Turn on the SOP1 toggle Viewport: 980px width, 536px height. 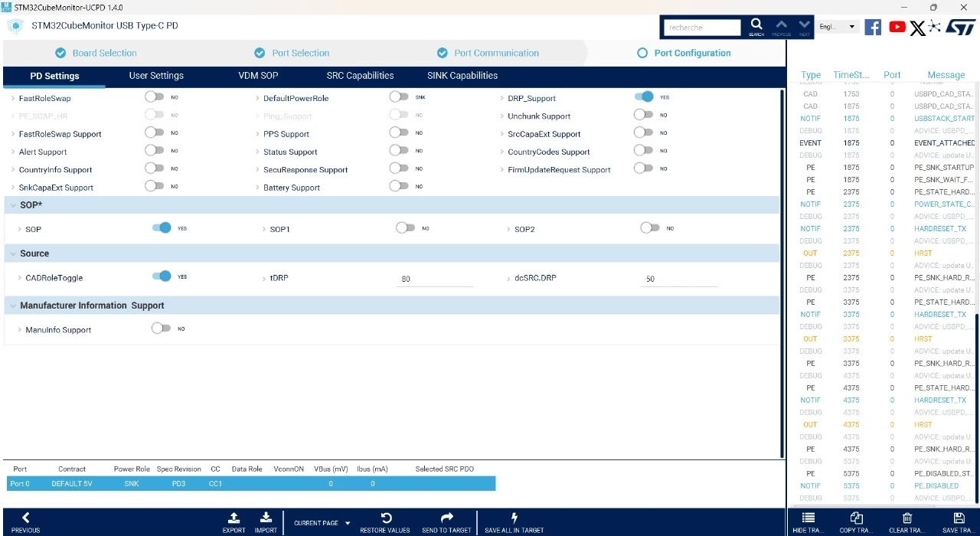click(x=405, y=228)
